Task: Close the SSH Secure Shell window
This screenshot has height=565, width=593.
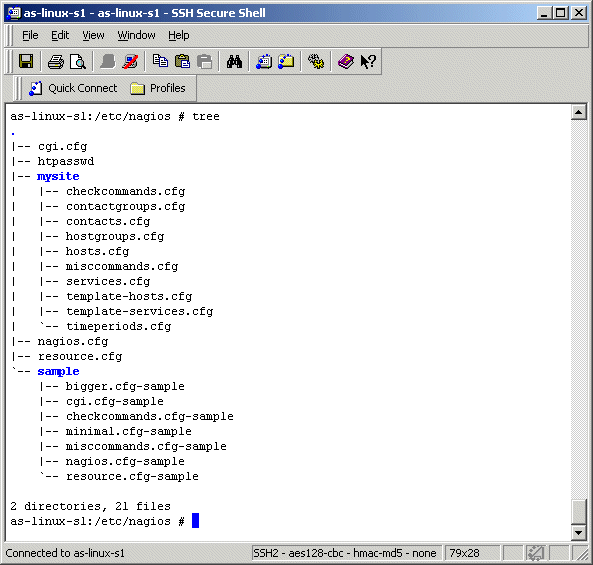Action: pyautogui.click(x=579, y=13)
